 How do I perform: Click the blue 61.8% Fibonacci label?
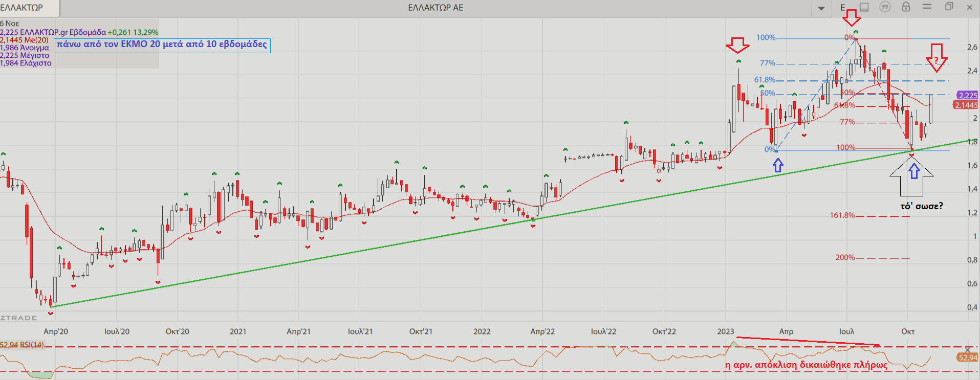click(x=765, y=80)
